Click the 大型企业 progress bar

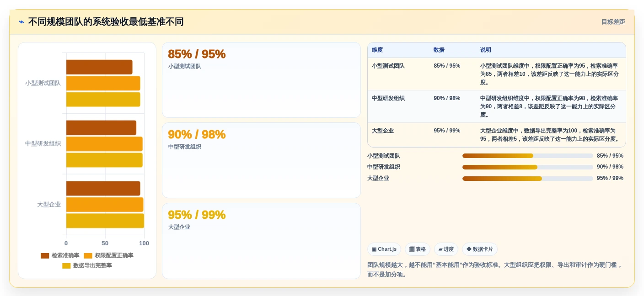527,179
